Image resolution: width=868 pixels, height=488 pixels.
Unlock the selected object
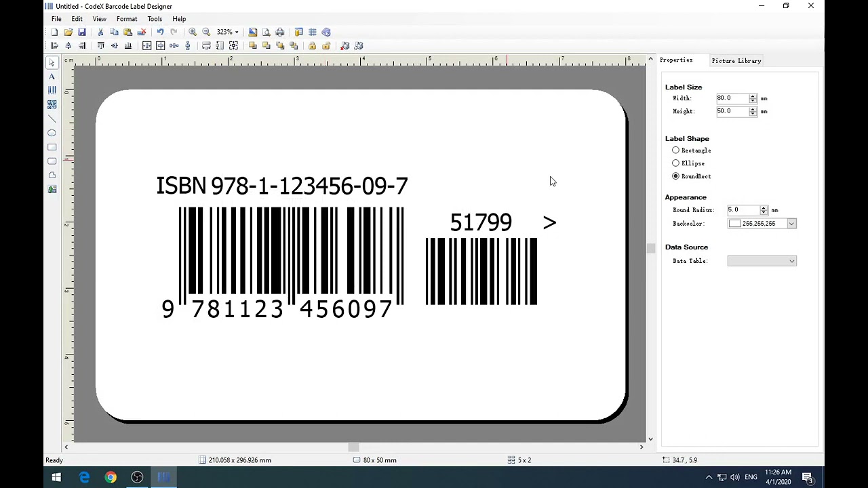(x=326, y=45)
